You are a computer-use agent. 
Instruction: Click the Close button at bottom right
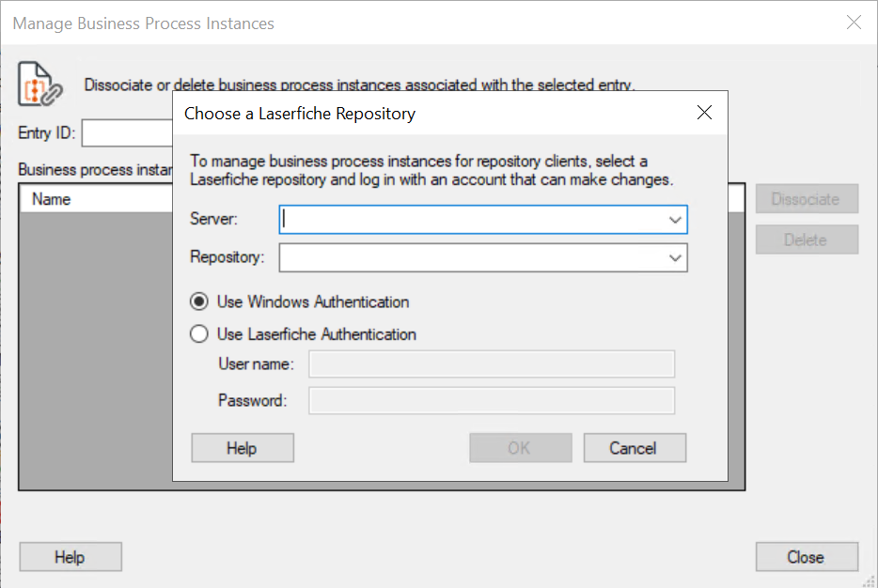(806, 557)
